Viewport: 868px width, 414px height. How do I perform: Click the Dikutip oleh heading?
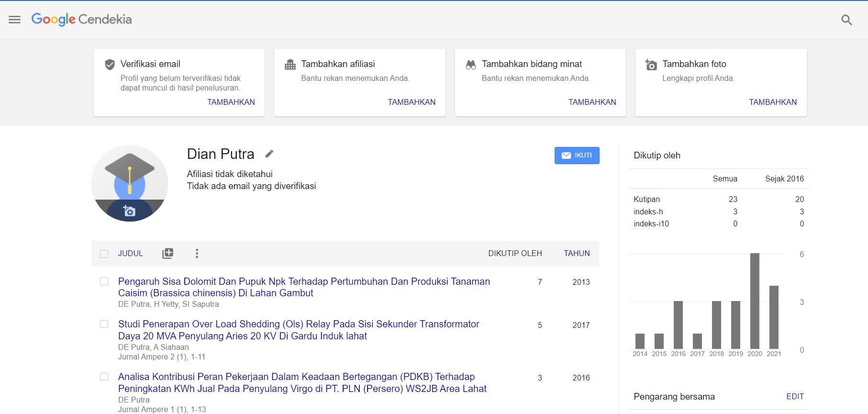(x=657, y=155)
